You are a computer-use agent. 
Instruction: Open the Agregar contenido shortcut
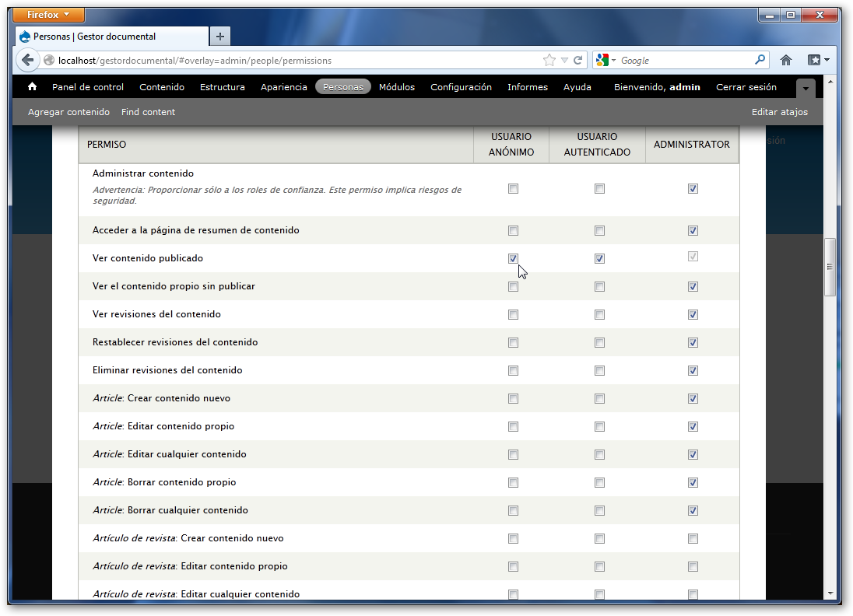coord(68,112)
